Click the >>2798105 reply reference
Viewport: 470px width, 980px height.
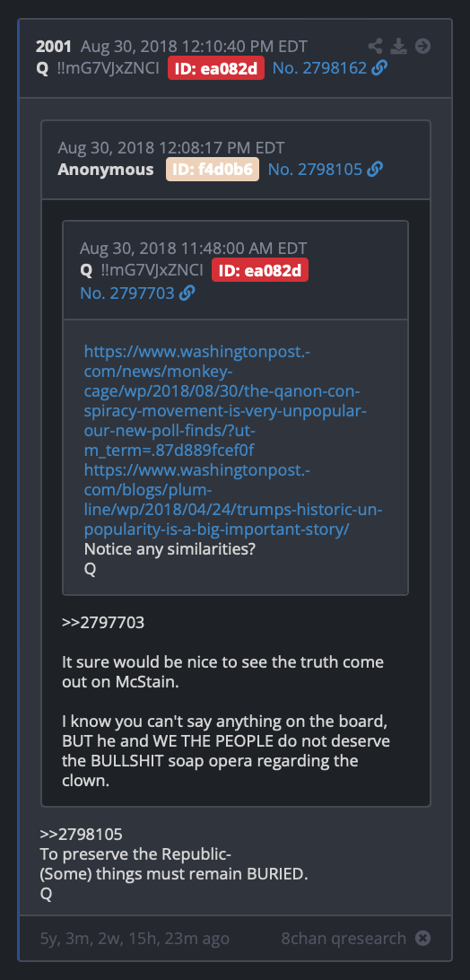click(82, 834)
